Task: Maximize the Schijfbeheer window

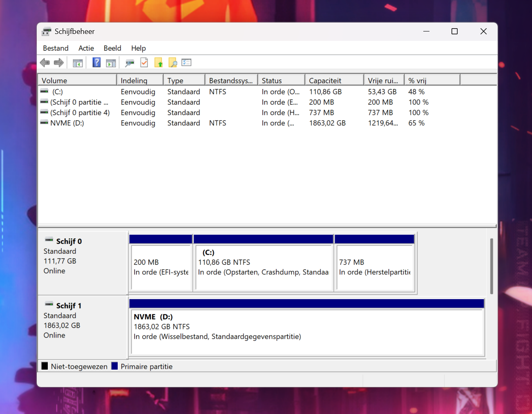Action: coord(454,31)
